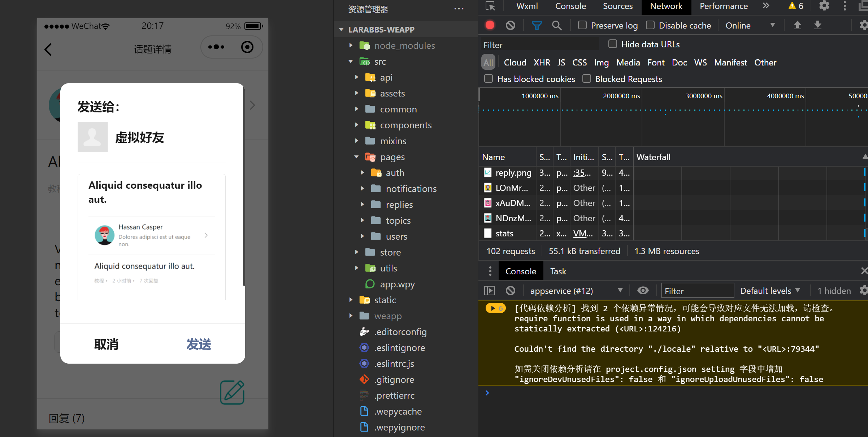Select the All request type filter
The width and height of the screenshot is (868, 437).
coord(488,63)
